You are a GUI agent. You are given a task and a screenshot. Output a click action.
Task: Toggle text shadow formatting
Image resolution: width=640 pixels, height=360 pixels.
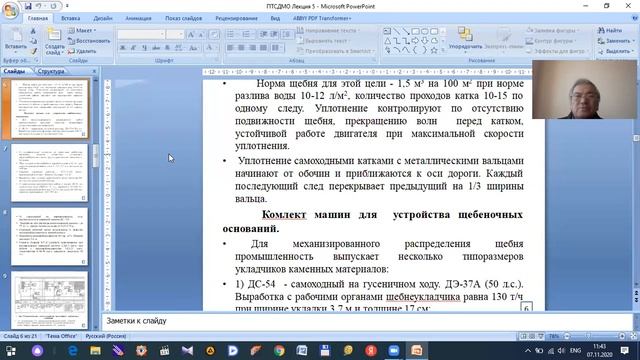pos(167,48)
